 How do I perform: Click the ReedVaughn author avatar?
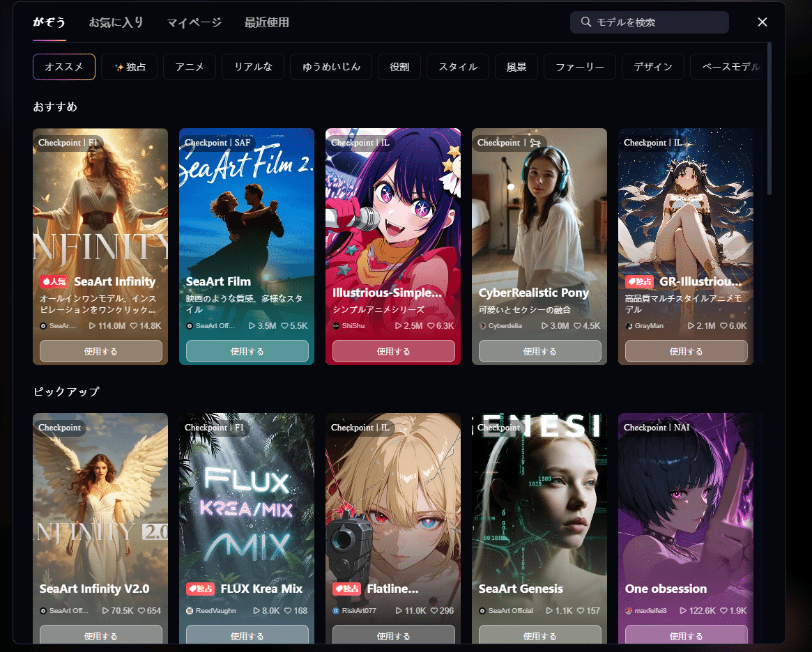point(190,611)
